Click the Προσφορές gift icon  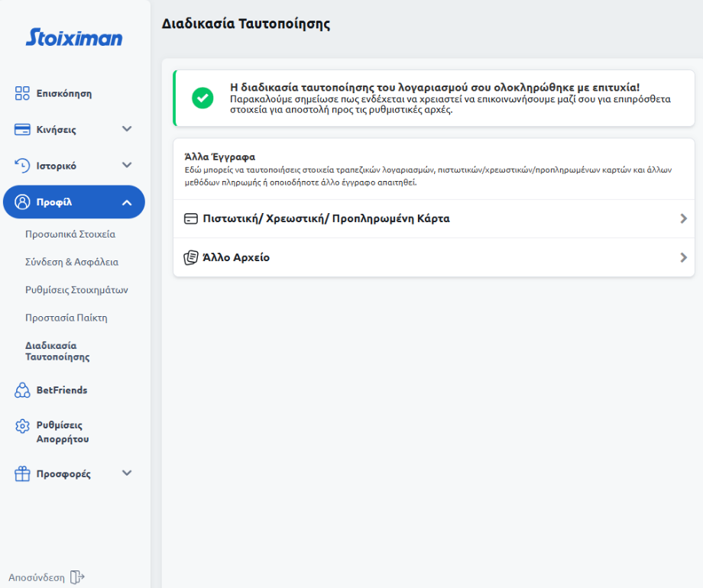tap(22, 474)
